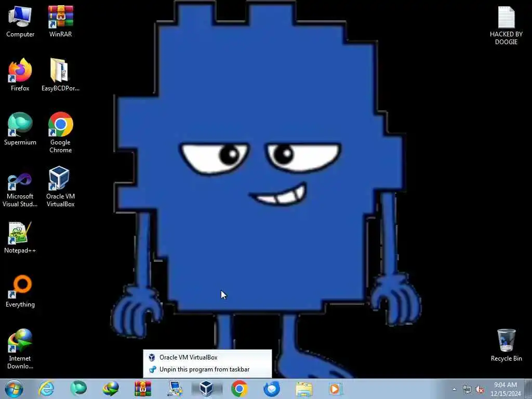This screenshot has width=532, height=399.
Task: Open the computer-with-tools taskbar icon
Action: point(175,389)
